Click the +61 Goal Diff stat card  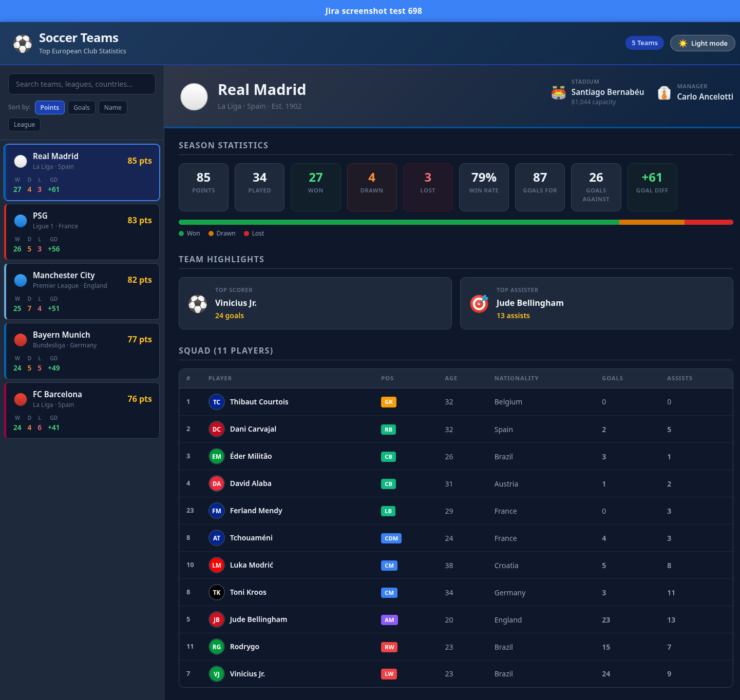(652, 187)
